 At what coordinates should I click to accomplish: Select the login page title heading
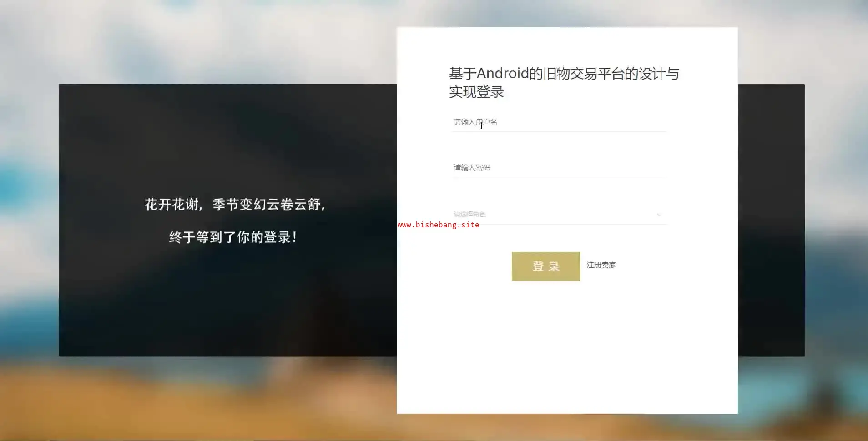pyautogui.click(x=564, y=83)
